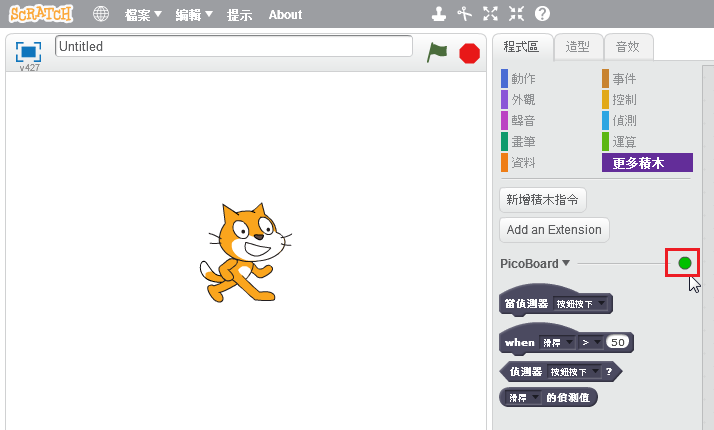Open the language globe menu

101,14
